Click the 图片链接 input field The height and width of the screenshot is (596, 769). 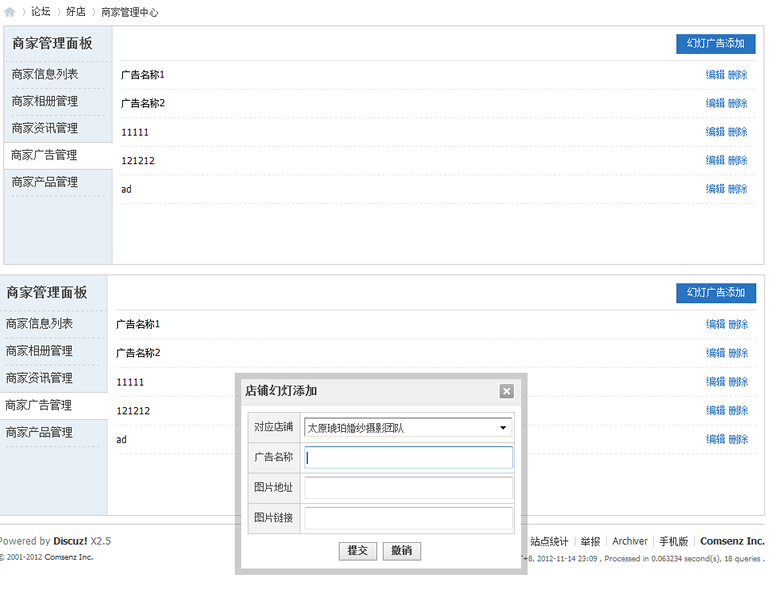click(408, 518)
